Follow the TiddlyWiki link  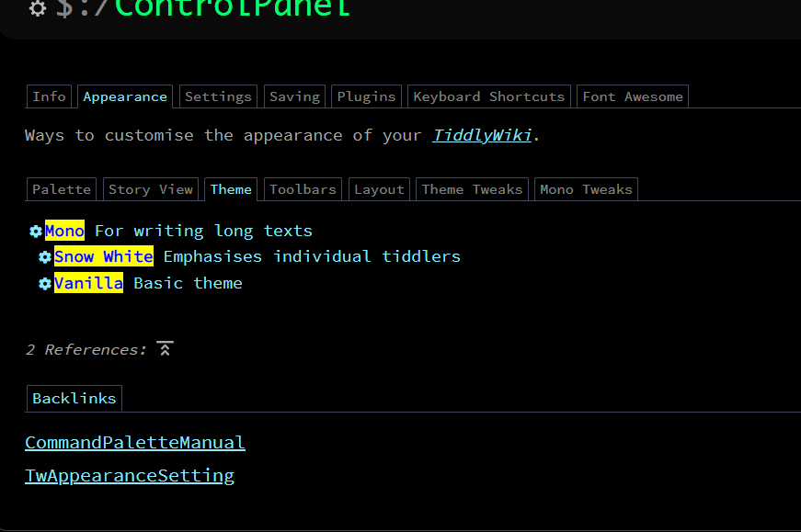[x=482, y=135]
